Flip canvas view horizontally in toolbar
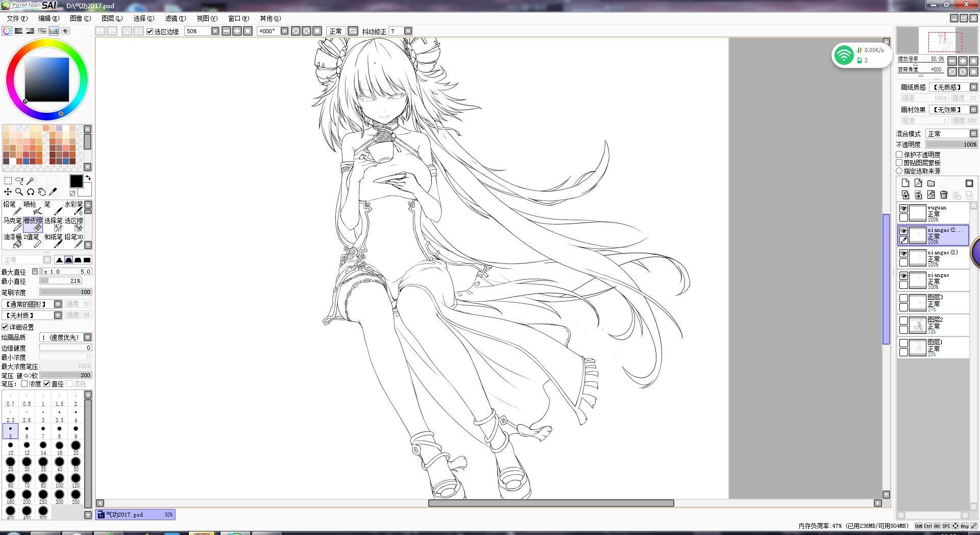This screenshot has width=980, height=535. 353,31
